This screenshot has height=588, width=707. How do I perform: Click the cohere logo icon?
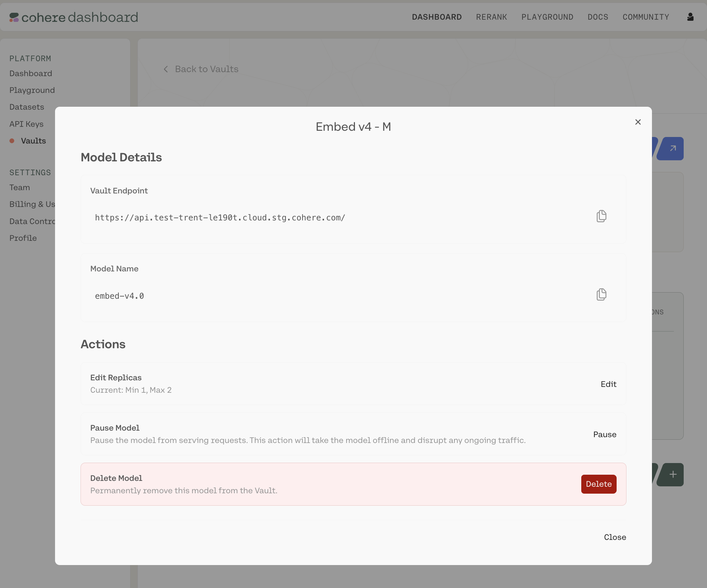click(14, 17)
